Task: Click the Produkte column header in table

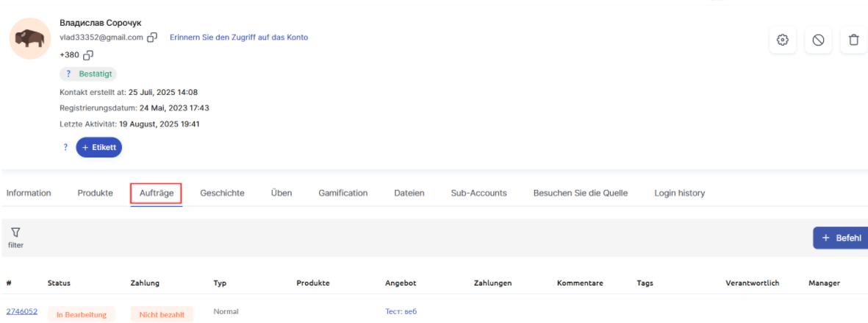Action: [x=313, y=283]
